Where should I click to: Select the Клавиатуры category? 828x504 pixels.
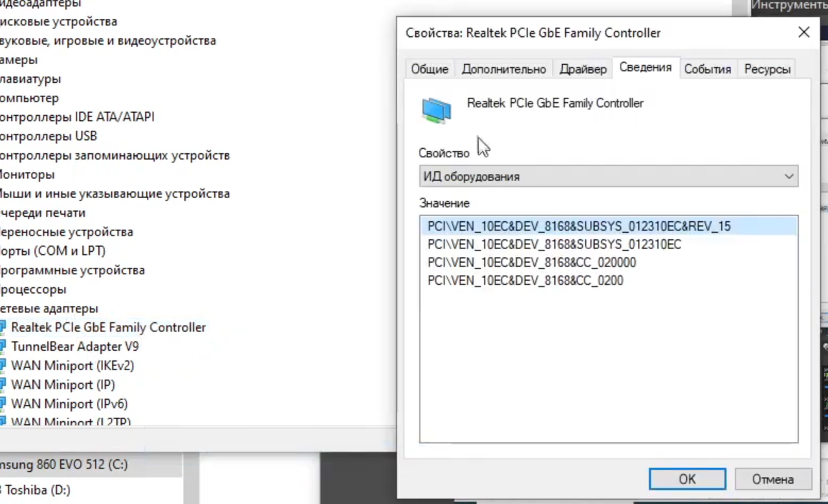pyautogui.click(x=30, y=79)
